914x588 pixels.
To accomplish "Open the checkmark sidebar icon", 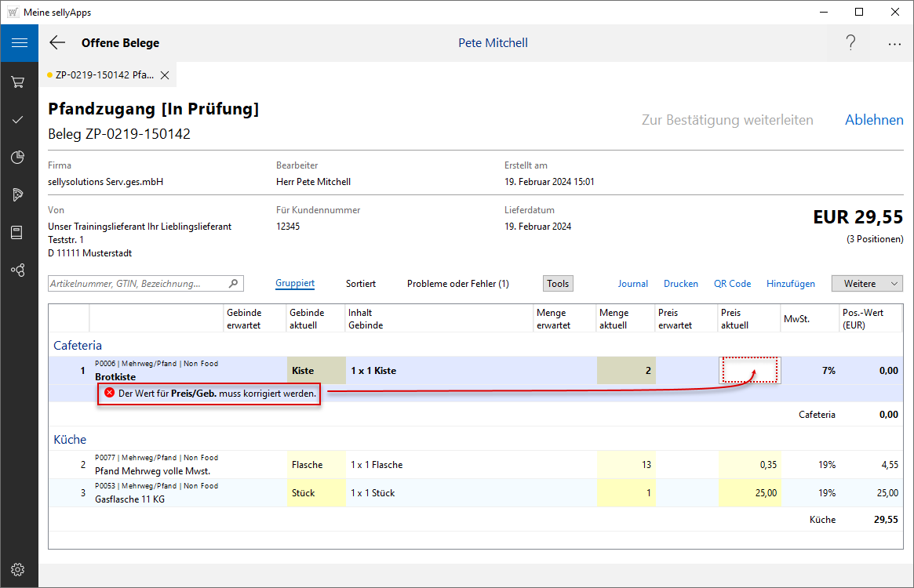I will (18, 119).
